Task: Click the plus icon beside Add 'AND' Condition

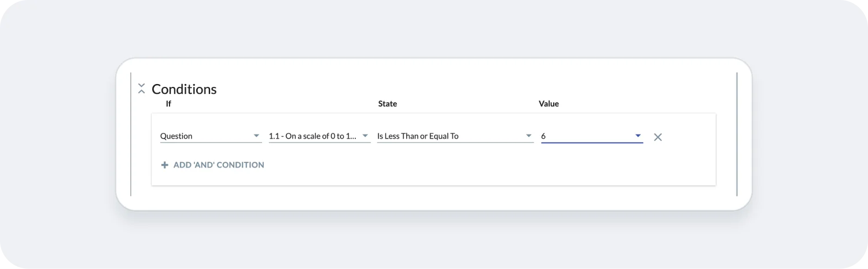Action: (x=165, y=165)
